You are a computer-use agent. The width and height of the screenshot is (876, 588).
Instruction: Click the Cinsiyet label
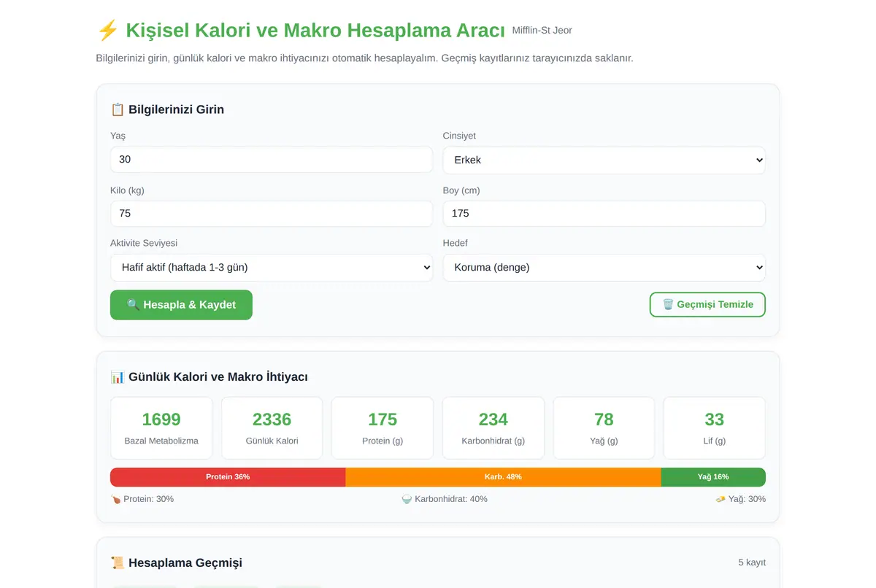(459, 136)
